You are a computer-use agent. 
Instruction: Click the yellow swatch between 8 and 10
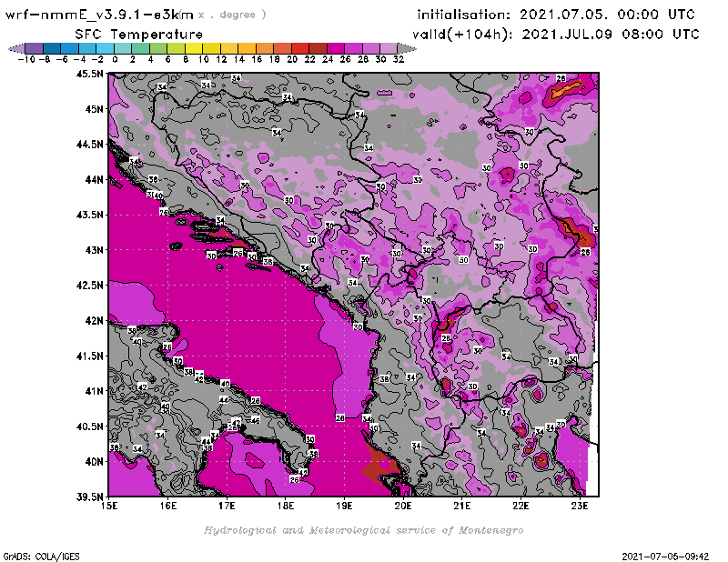[194, 48]
